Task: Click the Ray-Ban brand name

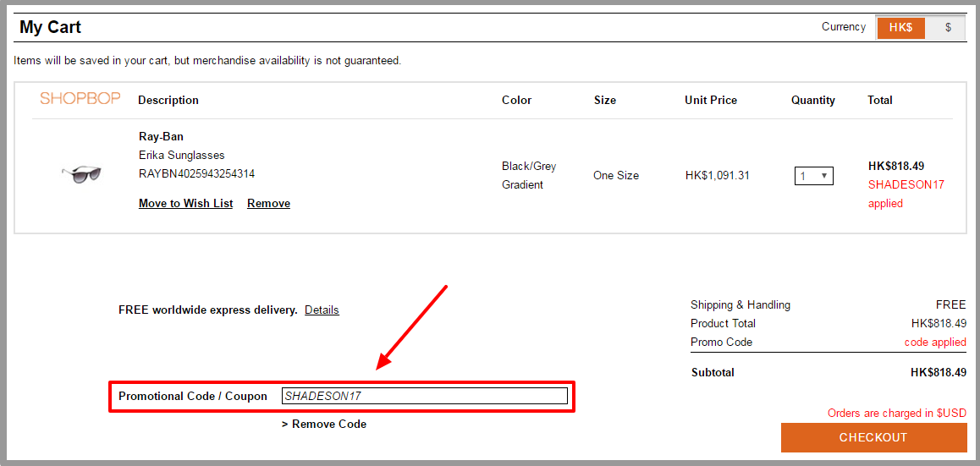Action: [x=162, y=137]
